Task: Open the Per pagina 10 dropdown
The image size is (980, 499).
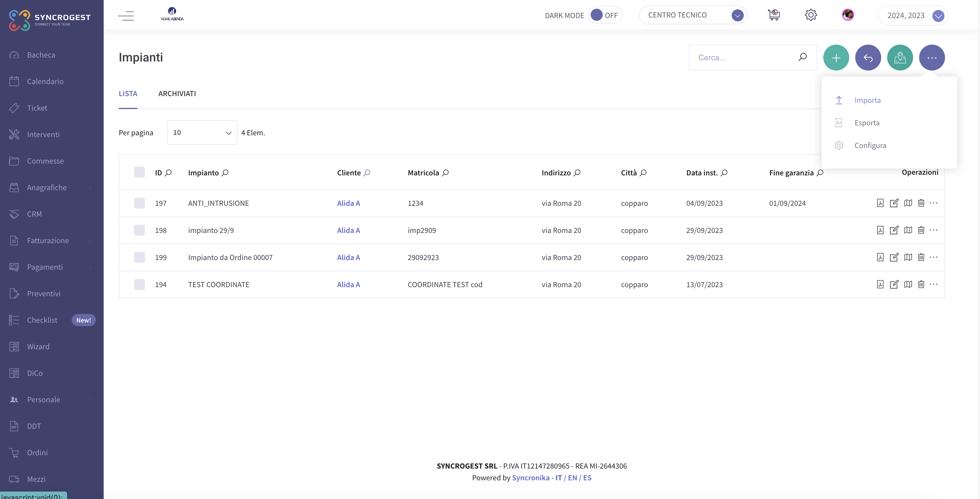Action: click(x=202, y=132)
